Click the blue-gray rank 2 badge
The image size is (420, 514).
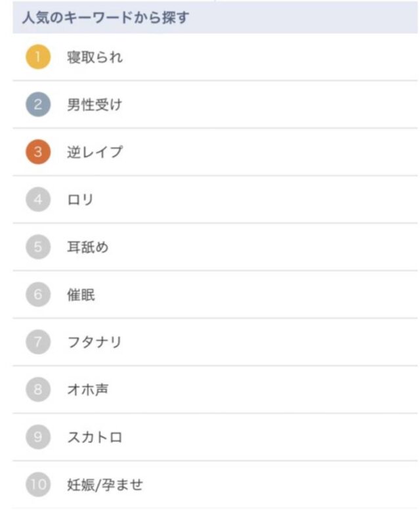(38, 104)
